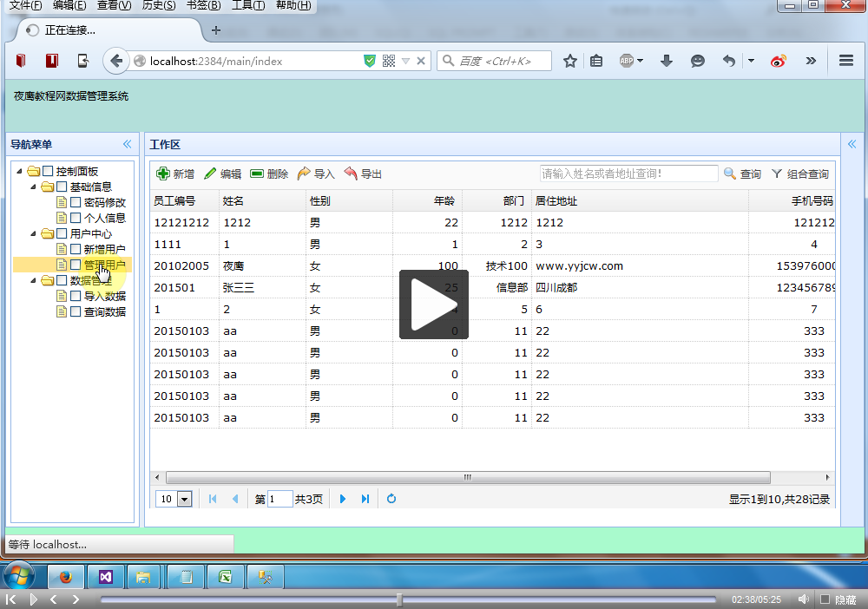Open the 工具 menu

[248, 5]
